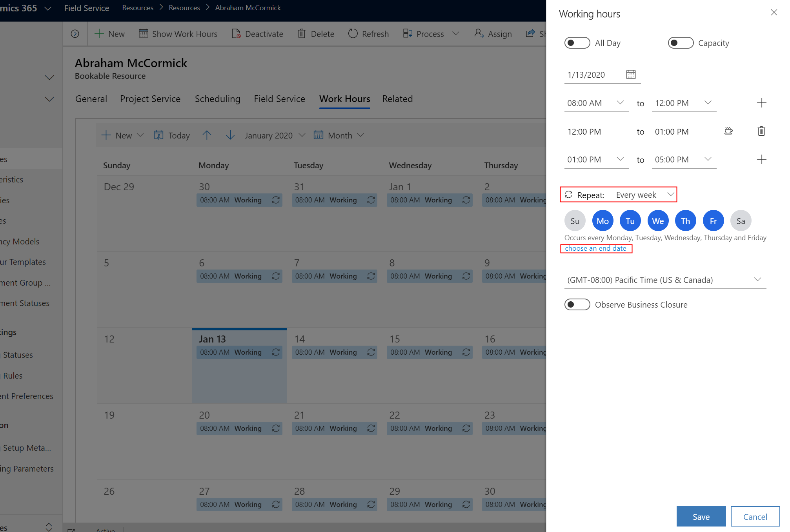Image resolution: width=790 pixels, height=532 pixels.
Task: Click the delete icon for 12:00 PM break
Action: click(761, 131)
